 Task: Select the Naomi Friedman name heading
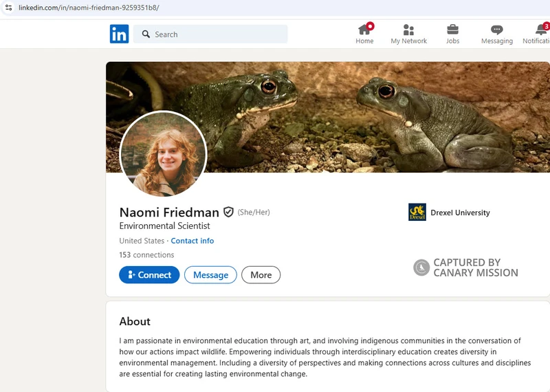click(169, 213)
